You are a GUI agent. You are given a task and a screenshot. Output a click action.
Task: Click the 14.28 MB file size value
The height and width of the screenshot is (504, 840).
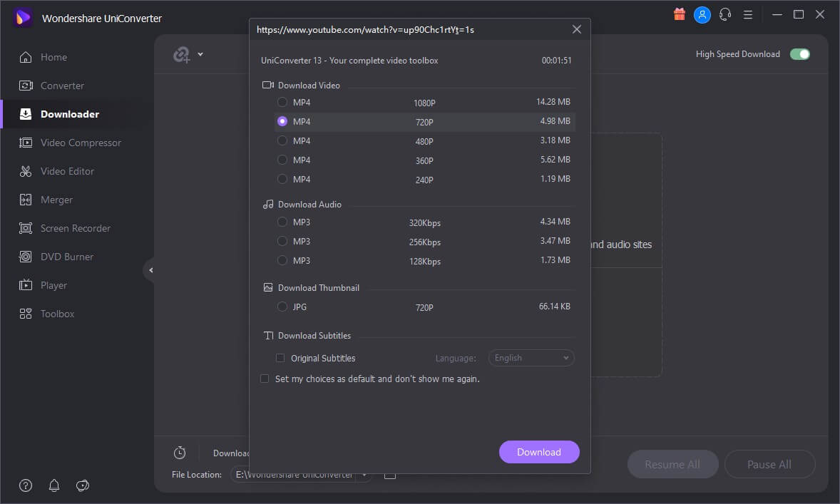tap(553, 102)
